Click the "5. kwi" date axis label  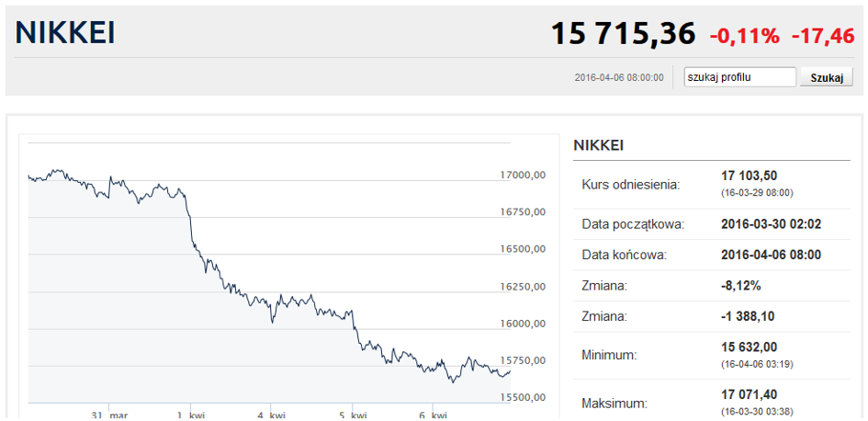click(x=354, y=415)
